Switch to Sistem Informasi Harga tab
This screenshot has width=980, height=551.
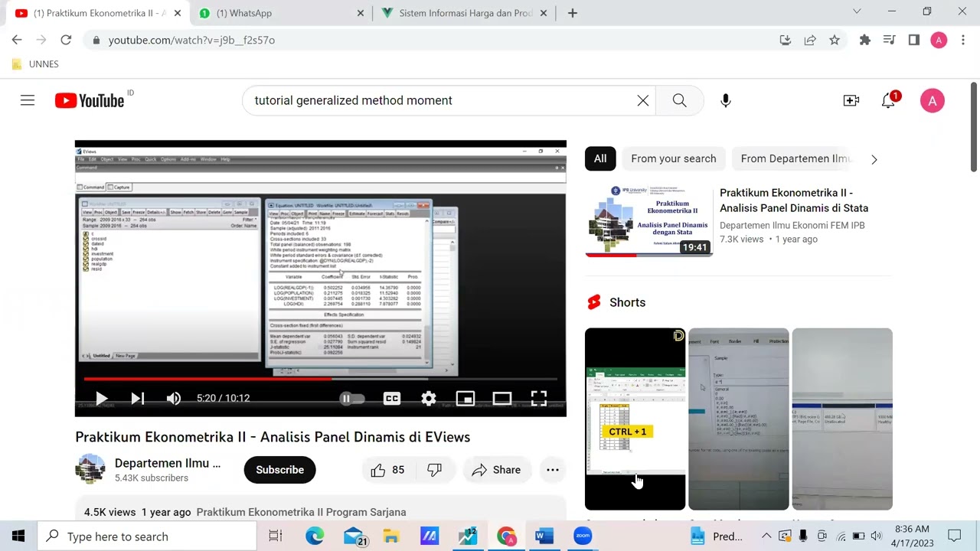click(466, 13)
